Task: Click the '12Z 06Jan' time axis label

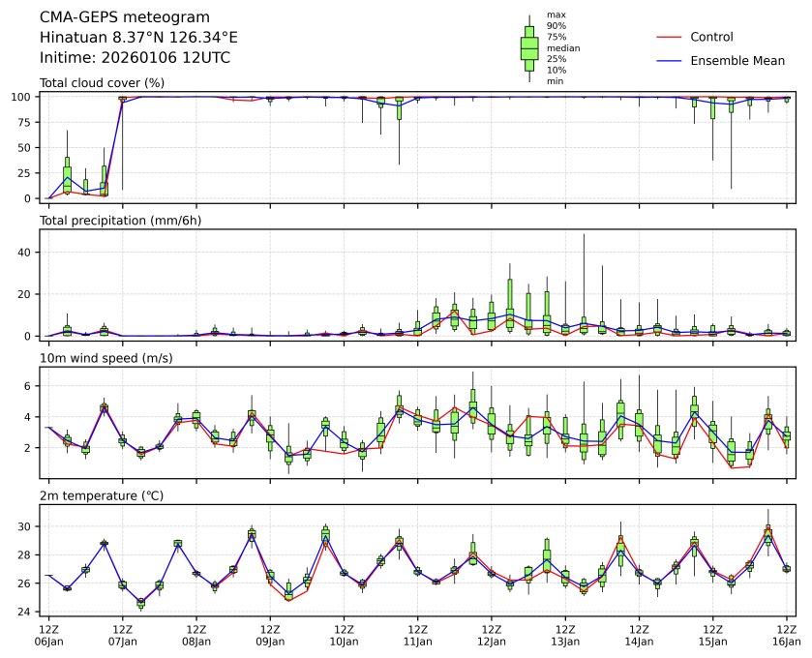Action: pos(49,635)
